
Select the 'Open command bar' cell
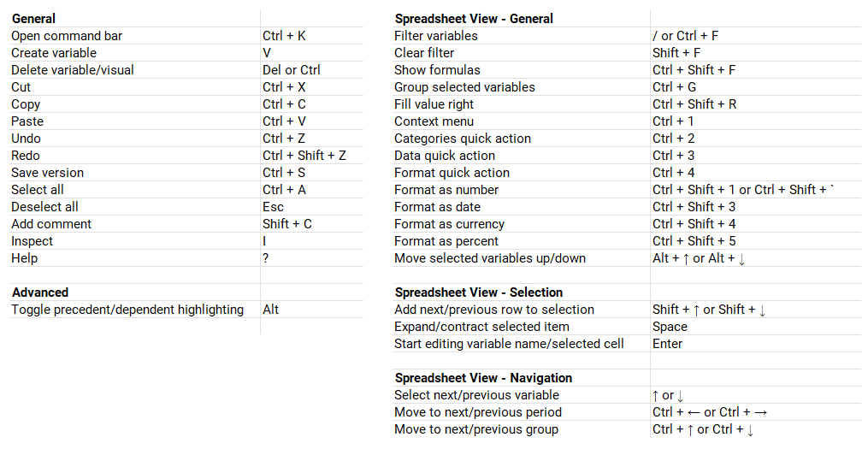pyautogui.click(x=67, y=36)
